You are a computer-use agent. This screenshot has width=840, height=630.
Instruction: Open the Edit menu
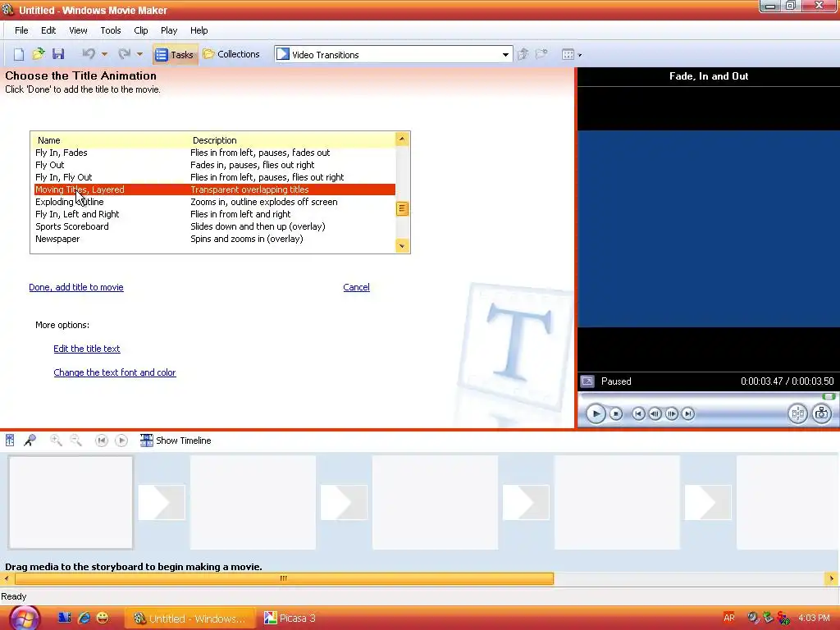48,30
